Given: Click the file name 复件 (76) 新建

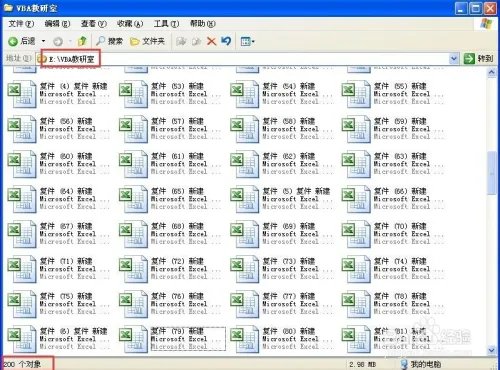Looking at the screenshot, I should (177, 296).
